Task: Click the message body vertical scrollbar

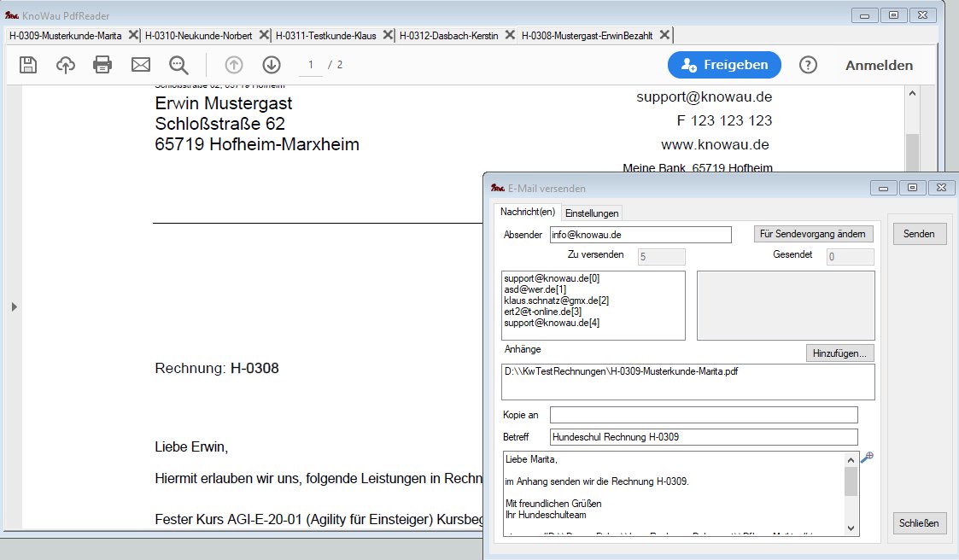Action: [851, 495]
